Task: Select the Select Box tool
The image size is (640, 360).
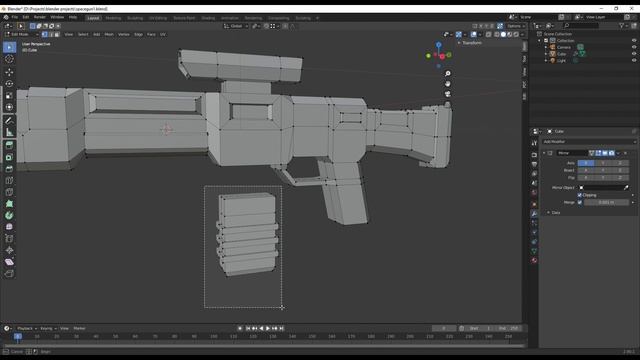Action: click(9, 47)
